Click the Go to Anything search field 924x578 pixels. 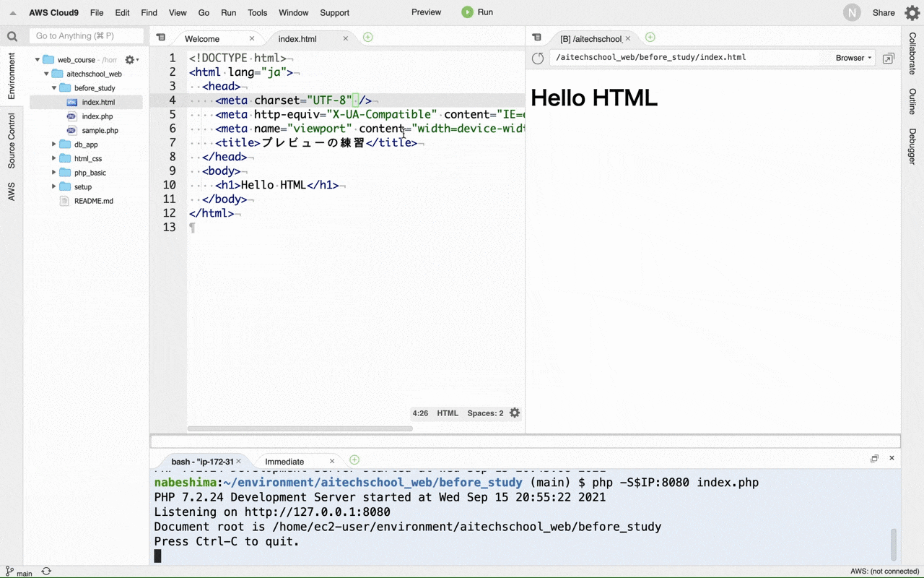[x=86, y=36]
